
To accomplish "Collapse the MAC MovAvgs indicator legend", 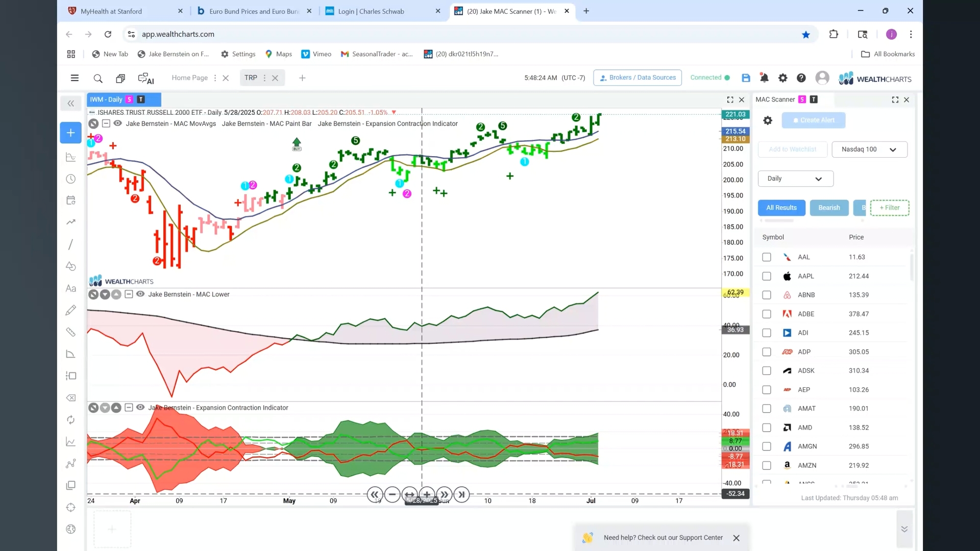I will coord(106,123).
